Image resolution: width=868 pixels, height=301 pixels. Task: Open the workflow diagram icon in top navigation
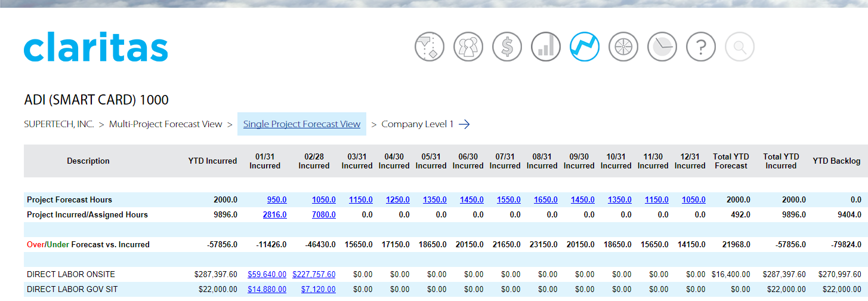tap(430, 47)
